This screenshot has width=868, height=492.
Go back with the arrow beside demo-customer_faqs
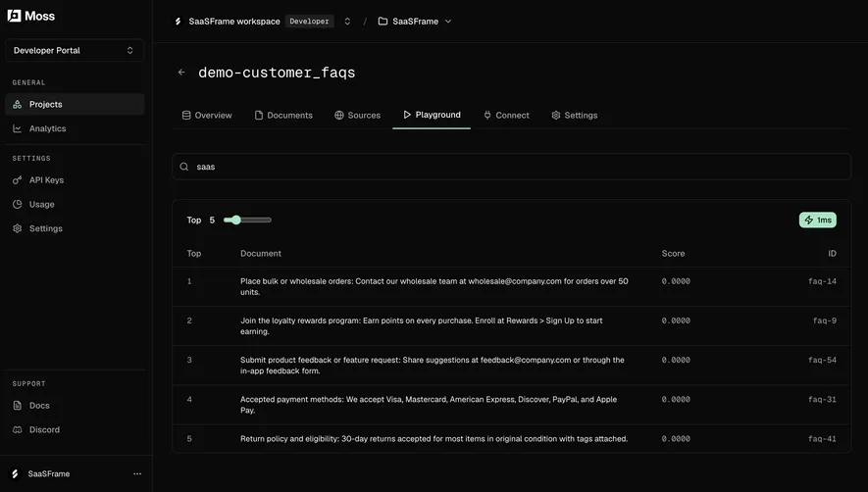pos(181,72)
